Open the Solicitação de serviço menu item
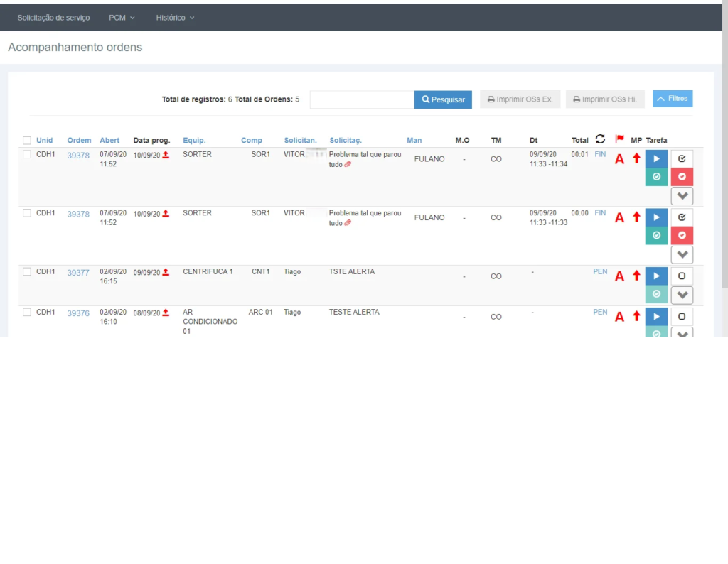Screen dimensions: 728x564 click(54, 18)
